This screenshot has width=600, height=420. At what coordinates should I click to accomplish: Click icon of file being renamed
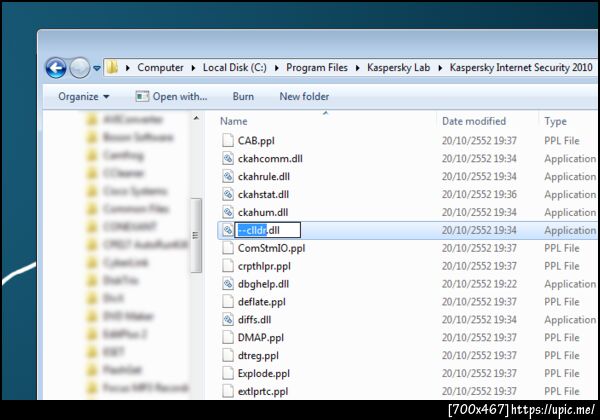pyautogui.click(x=228, y=230)
